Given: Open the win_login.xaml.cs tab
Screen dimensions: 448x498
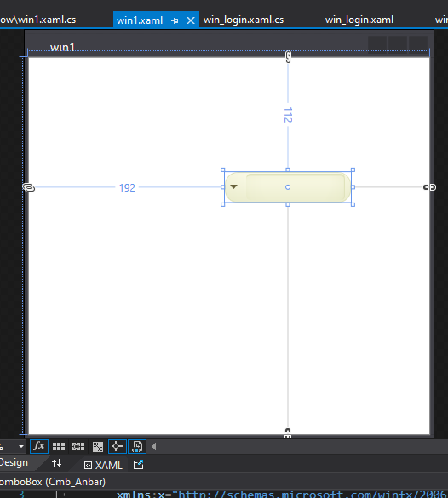Looking at the screenshot, I should [x=244, y=20].
